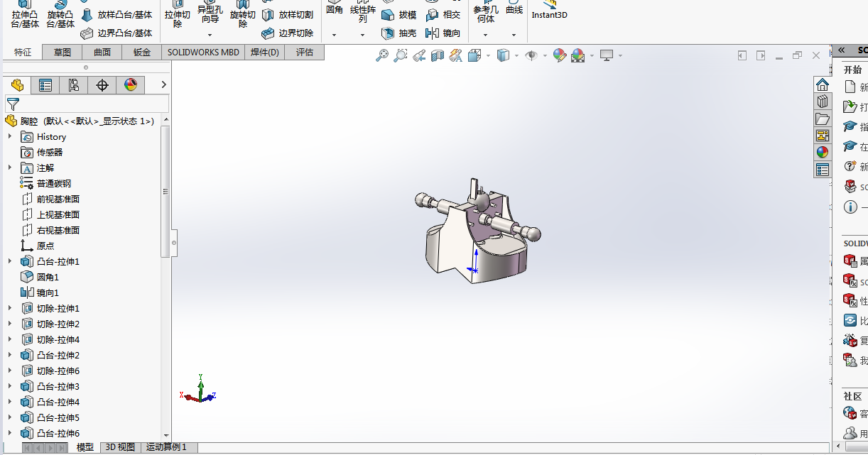Click the feature tree filter field

coord(87,104)
